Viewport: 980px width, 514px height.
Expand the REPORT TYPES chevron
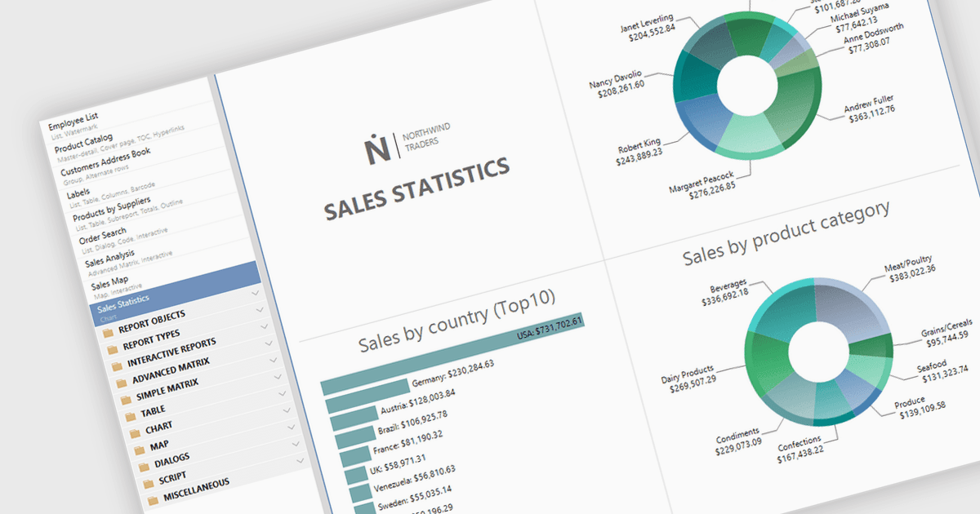click(261, 309)
